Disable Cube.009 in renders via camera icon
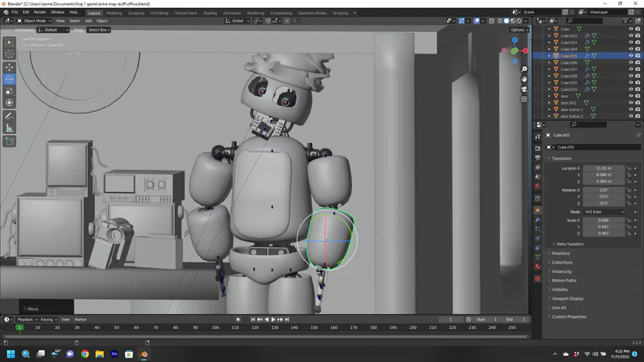This screenshot has height=362, width=644. tap(638, 82)
